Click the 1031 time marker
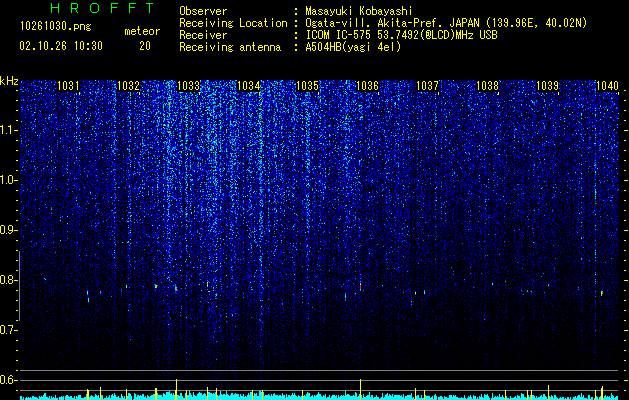629x400 pixels. (x=68, y=85)
